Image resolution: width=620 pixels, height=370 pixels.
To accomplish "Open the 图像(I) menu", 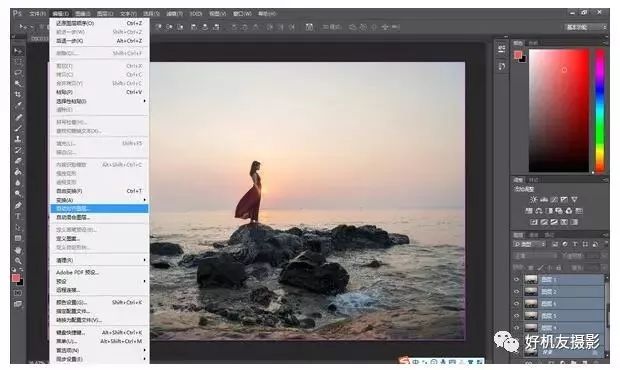I will 82,14.
